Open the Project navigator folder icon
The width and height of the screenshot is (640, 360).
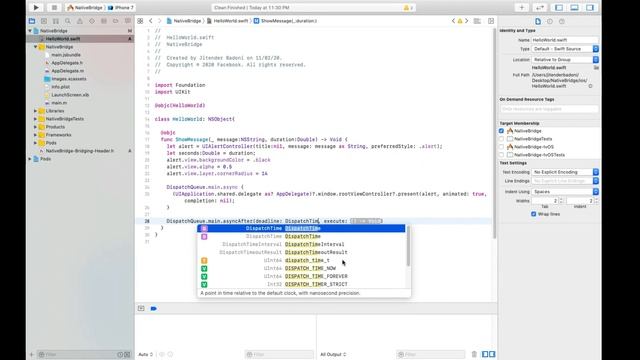pos(32,21)
